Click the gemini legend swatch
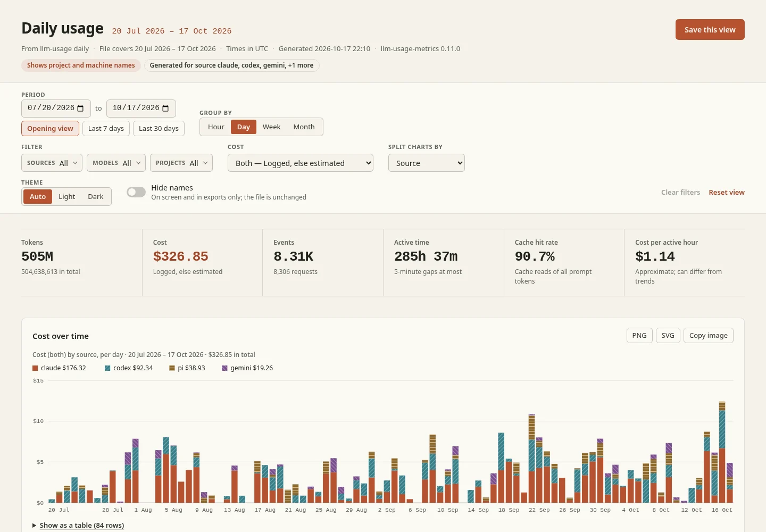 224,368
